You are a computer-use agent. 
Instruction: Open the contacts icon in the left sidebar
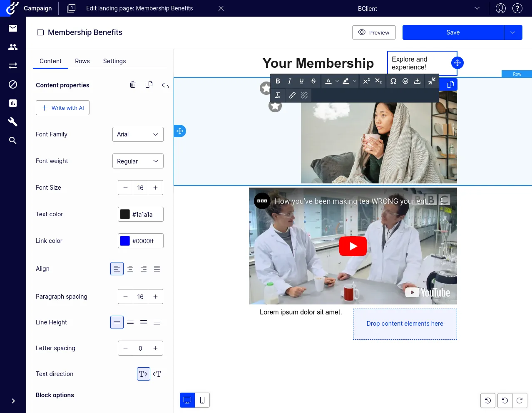13,47
